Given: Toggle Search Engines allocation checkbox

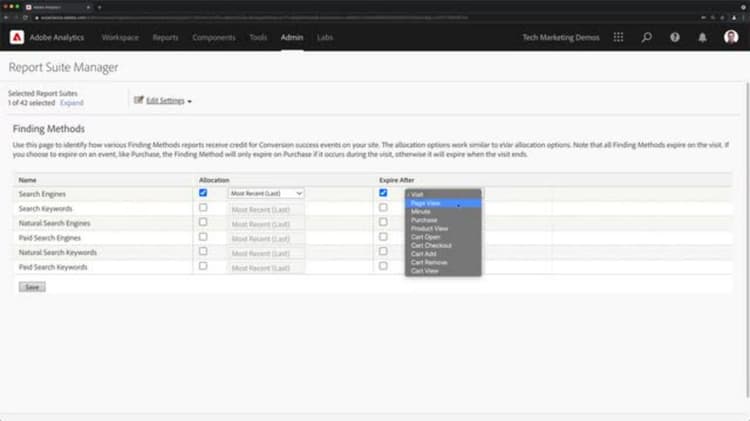Looking at the screenshot, I should [x=203, y=193].
